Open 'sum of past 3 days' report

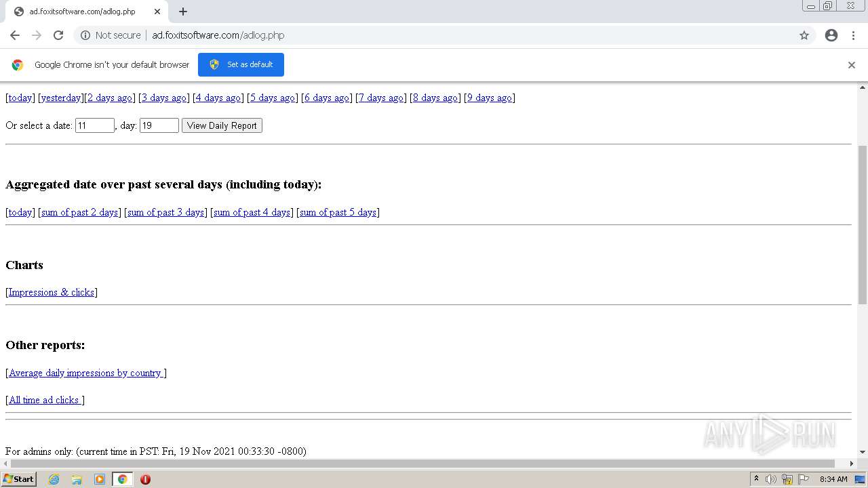point(166,212)
